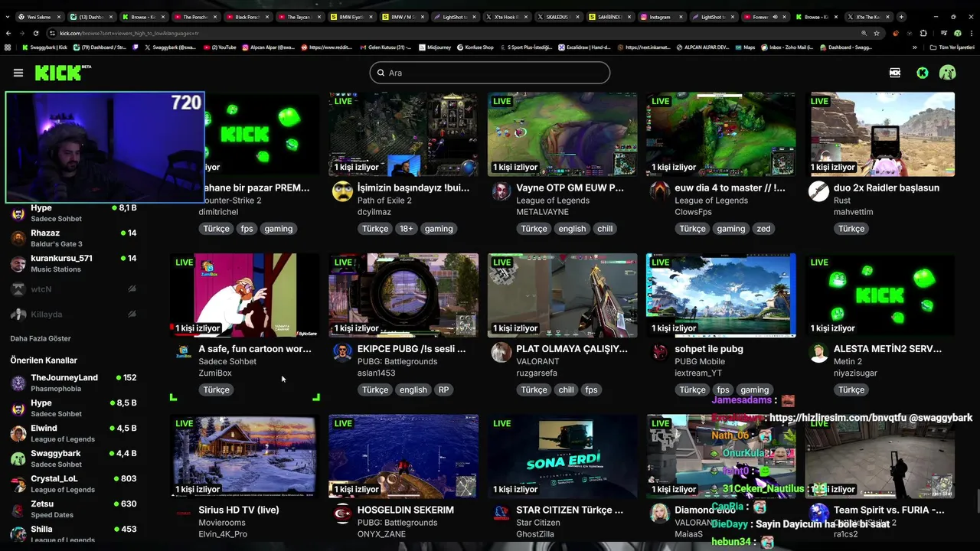This screenshot has width=980, height=551.
Task: Unmute the Forever tab via speaker icon
Action: point(773,16)
